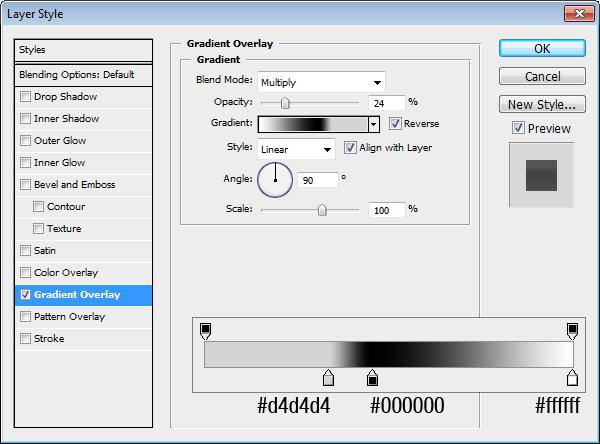Enable the Drop Shadow checkbox
Image resolution: width=600 pixels, height=444 pixels.
[x=25, y=96]
